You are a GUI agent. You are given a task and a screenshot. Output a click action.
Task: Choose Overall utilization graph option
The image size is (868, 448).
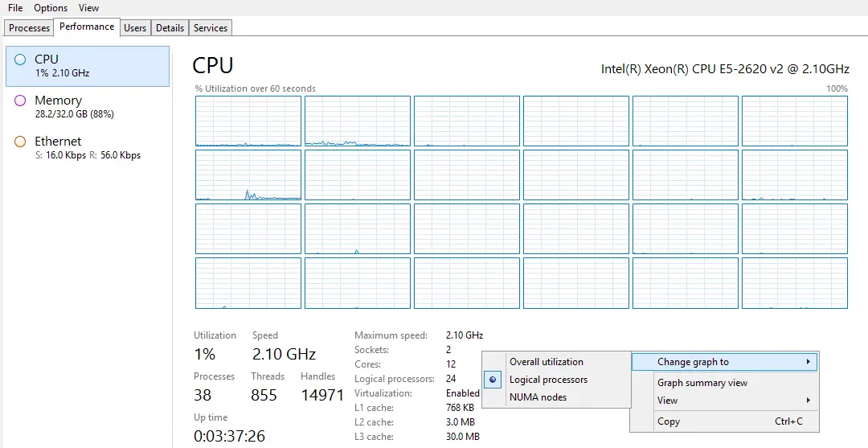click(556, 362)
